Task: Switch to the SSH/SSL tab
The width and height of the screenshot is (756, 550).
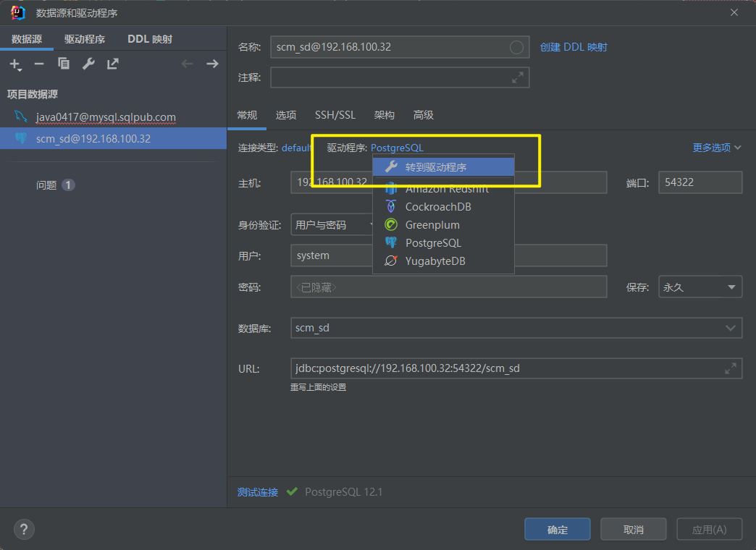Action: click(x=335, y=115)
